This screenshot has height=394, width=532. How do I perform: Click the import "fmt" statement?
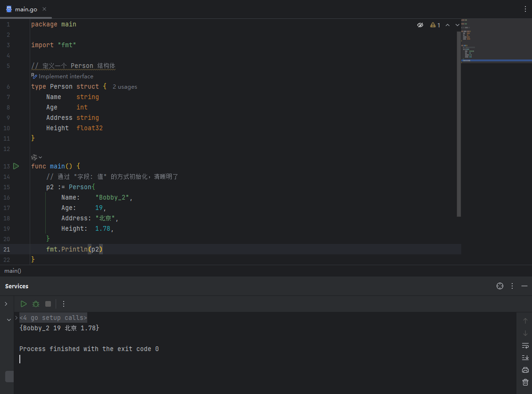[x=54, y=45]
